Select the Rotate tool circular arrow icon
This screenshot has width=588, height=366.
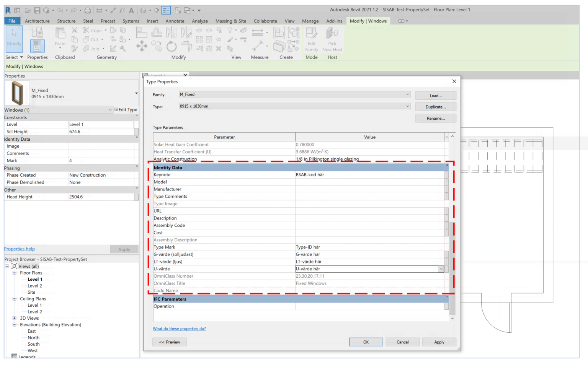point(171,46)
